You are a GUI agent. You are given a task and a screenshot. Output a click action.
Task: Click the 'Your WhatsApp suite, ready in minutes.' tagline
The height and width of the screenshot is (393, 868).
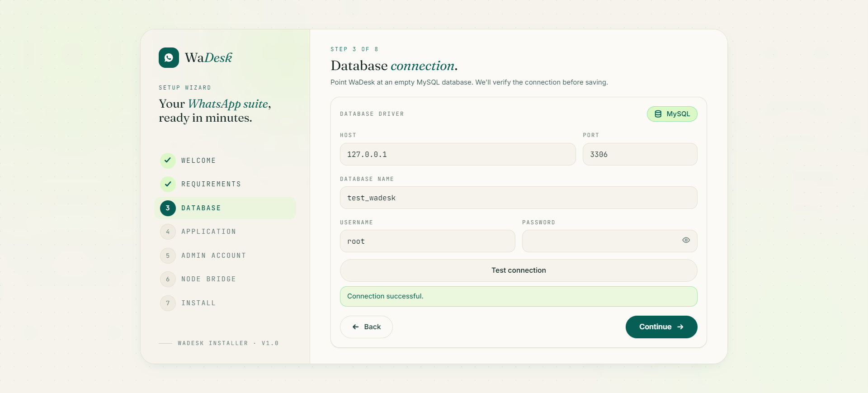pos(215,111)
